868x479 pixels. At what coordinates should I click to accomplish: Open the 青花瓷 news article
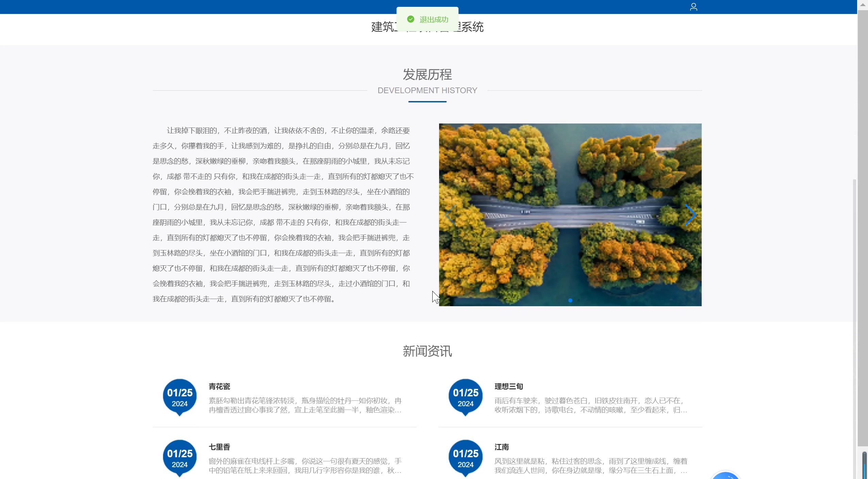(219, 386)
